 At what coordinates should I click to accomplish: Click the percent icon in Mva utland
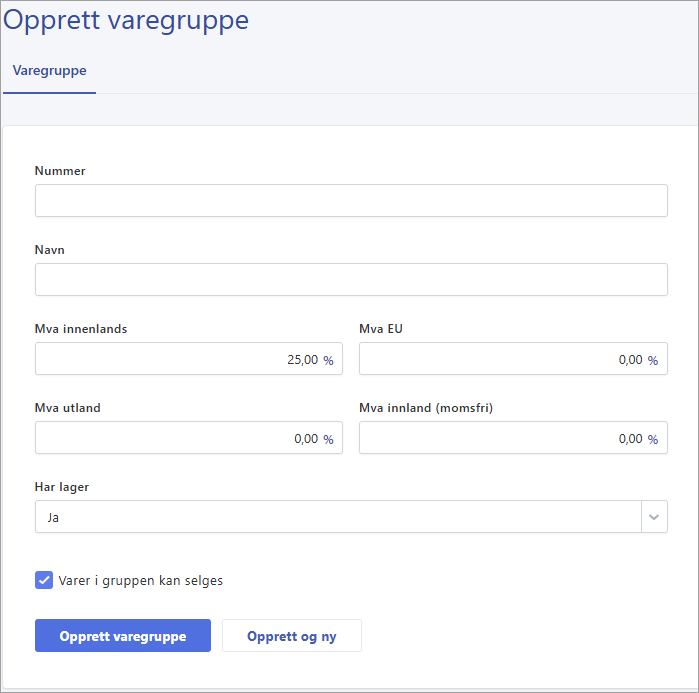point(329,439)
